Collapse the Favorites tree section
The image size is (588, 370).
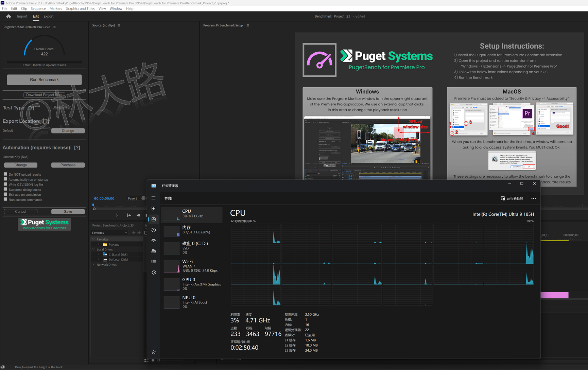coord(93,239)
